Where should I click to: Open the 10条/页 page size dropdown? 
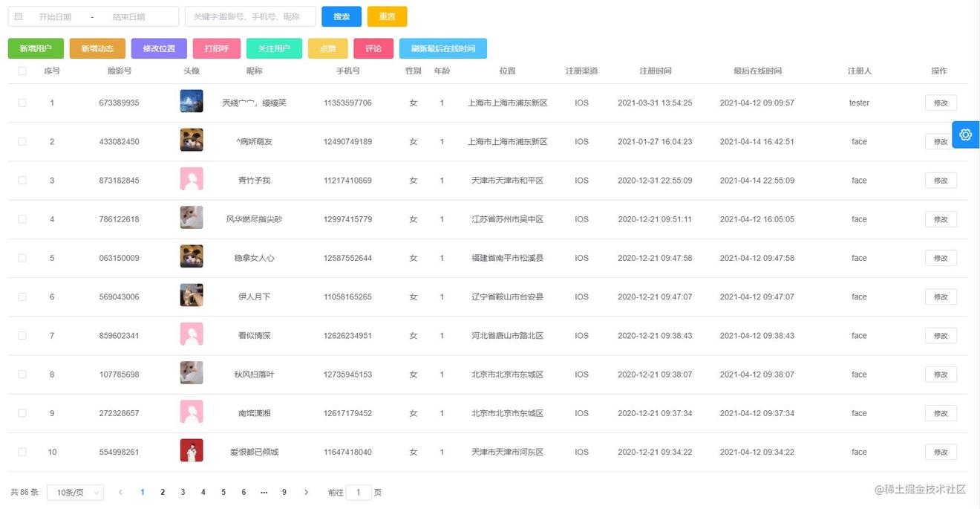pyautogui.click(x=75, y=493)
